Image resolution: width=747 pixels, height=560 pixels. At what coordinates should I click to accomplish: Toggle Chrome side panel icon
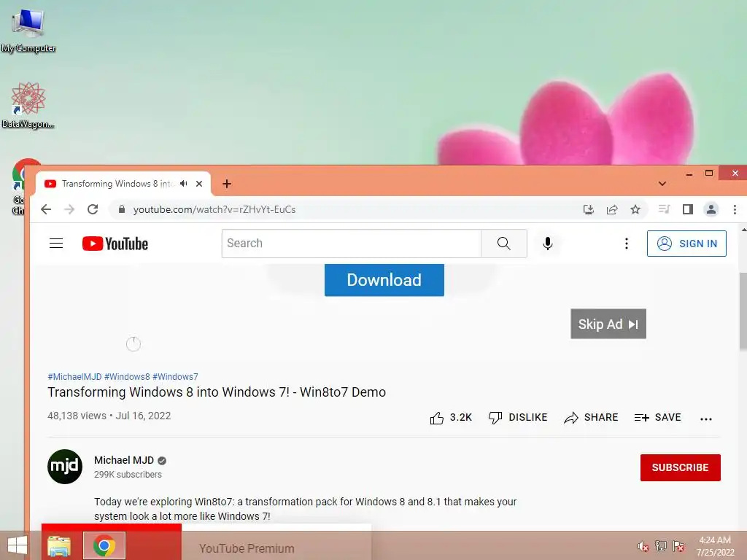pos(687,209)
